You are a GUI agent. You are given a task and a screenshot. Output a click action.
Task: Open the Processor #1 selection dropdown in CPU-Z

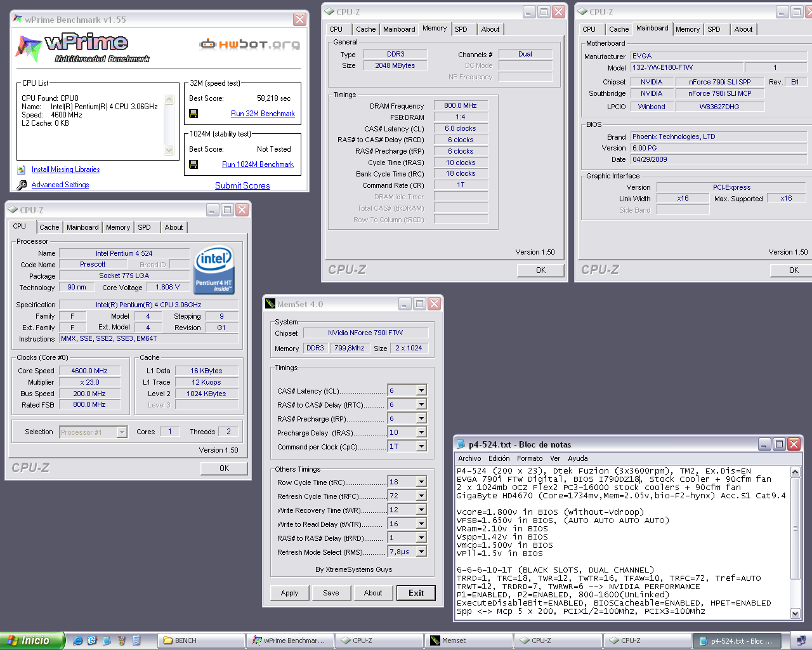pyautogui.click(x=122, y=432)
